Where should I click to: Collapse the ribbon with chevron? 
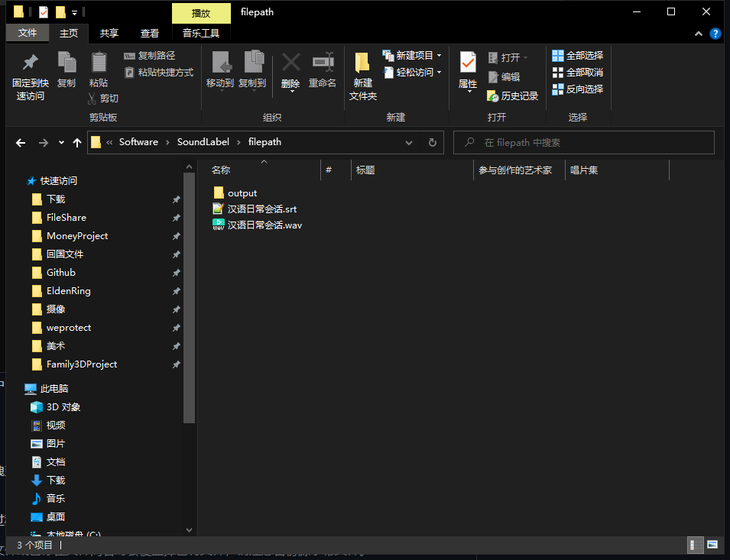699,34
